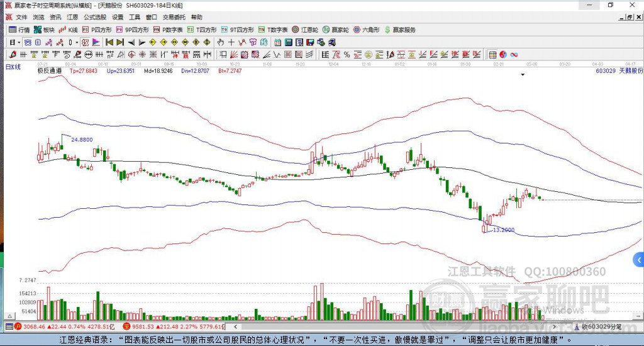Click the 极反通道 indicator label
Viewport: 644px width, 346px height.
(x=50, y=70)
